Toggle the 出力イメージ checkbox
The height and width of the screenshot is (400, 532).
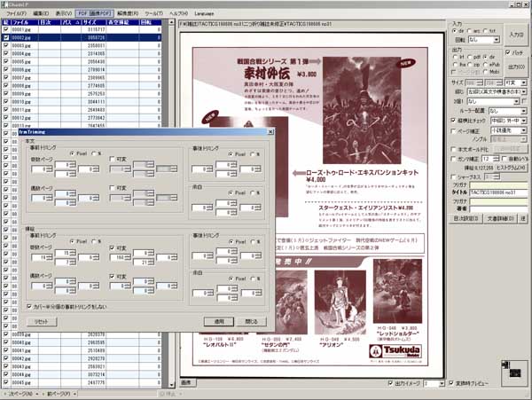coord(390,383)
